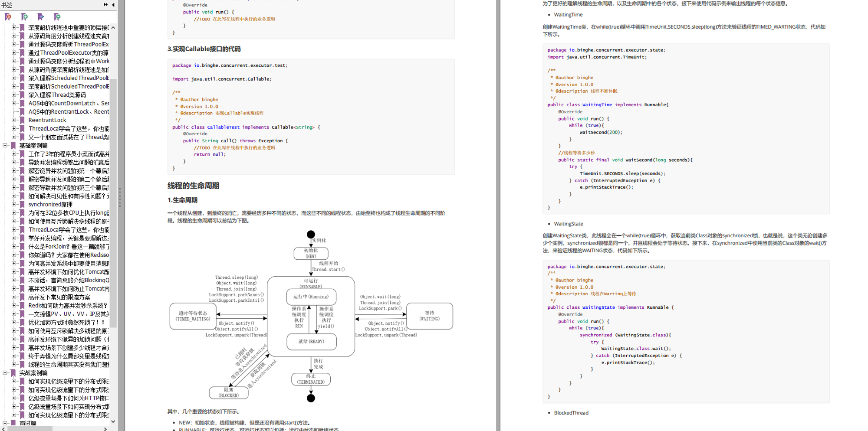Open bookmark 通过源码深度分析线程池中Work

69,61
